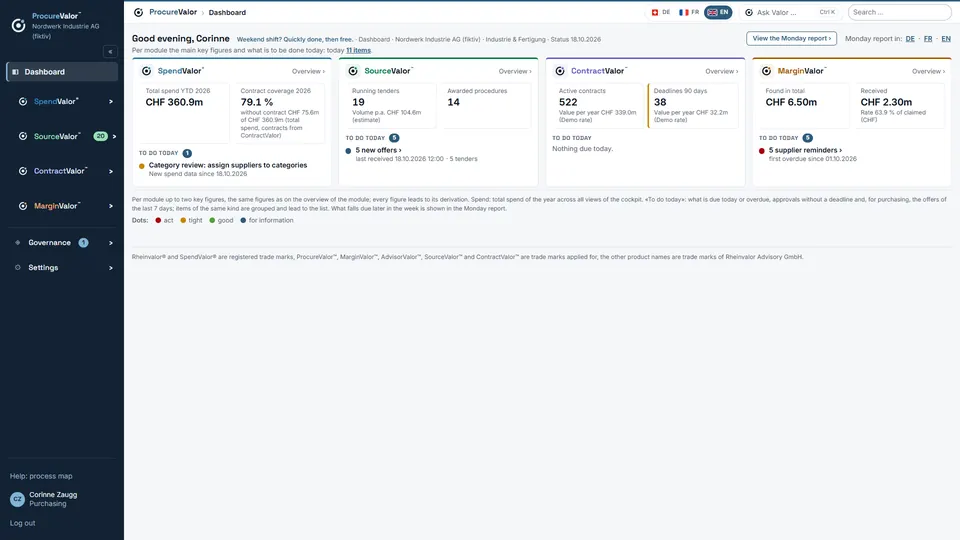Open Monday report in DE
The width and height of the screenshot is (960, 540).
point(910,39)
